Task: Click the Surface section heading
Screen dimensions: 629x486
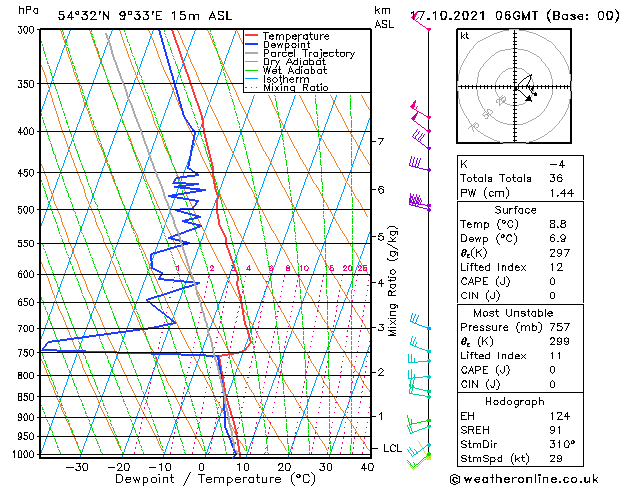Action: coord(515,210)
